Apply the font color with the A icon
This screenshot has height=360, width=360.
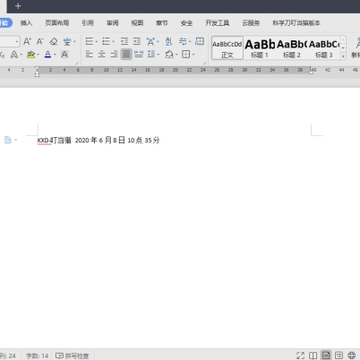(48, 54)
